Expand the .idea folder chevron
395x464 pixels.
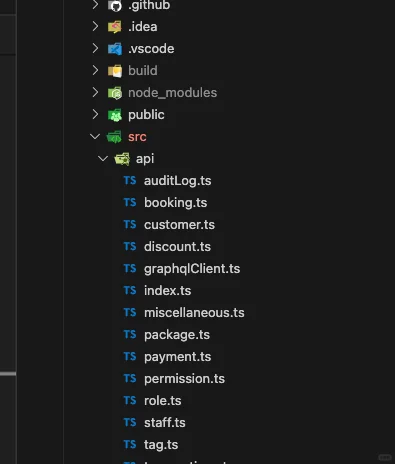[x=95, y=26]
